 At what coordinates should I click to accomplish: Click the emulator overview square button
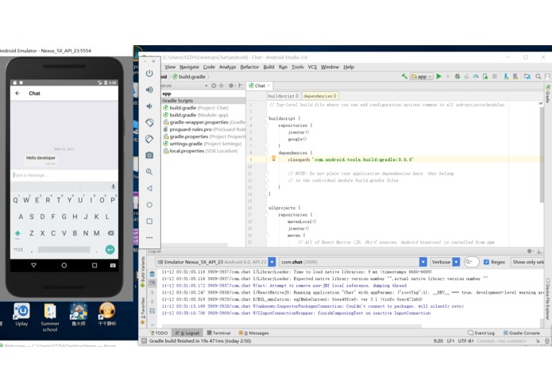(x=149, y=221)
